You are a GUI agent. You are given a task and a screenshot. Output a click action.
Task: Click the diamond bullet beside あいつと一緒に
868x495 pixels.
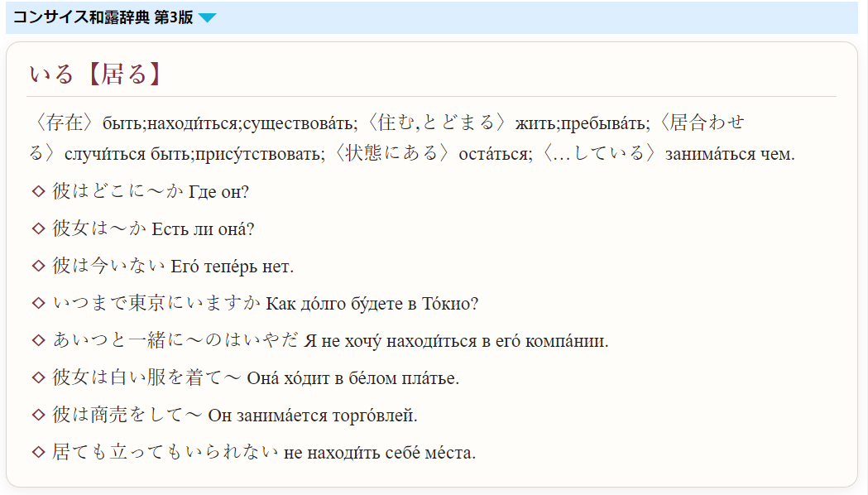38,340
